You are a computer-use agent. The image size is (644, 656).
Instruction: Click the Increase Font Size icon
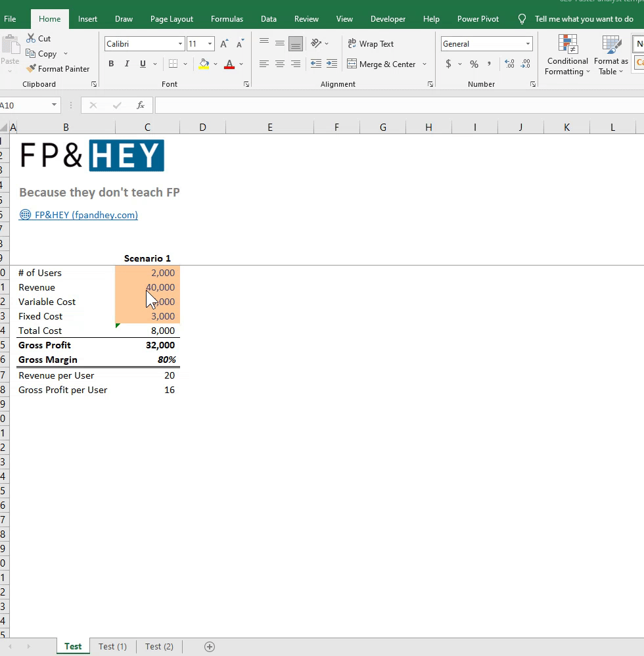pyautogui.click(x=224, y=42)
